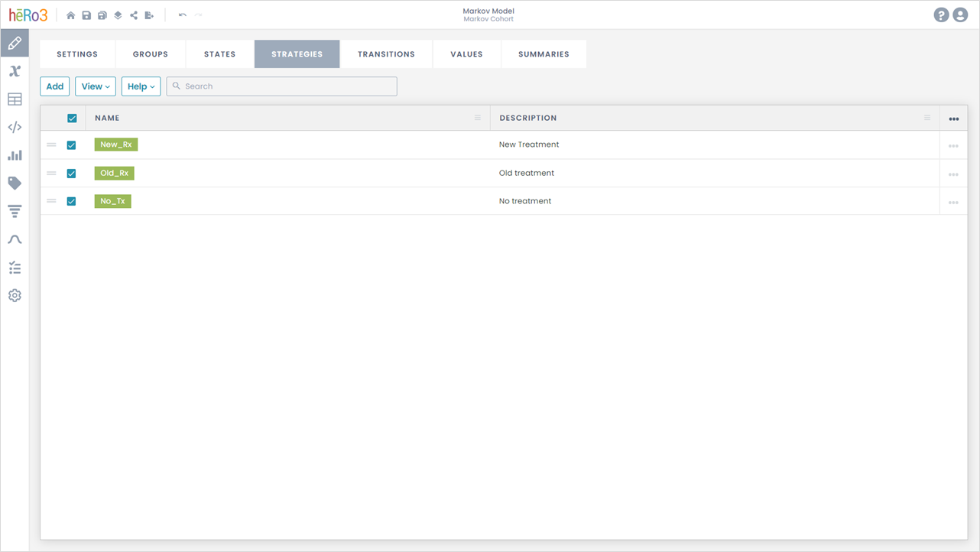Click the Save As copy icon
This screenshot has width=980, height=552.
tap(102, 15)
